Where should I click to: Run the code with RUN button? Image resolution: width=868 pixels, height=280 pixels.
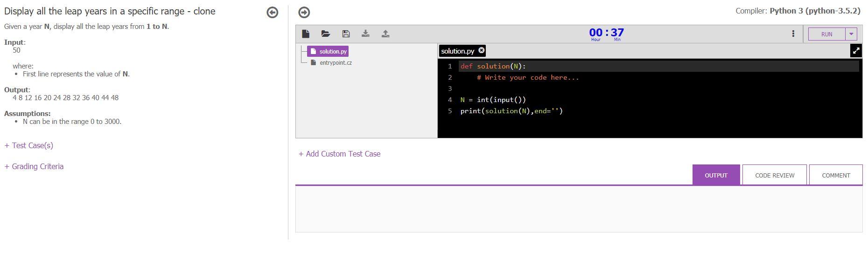(x=826, y=34)
